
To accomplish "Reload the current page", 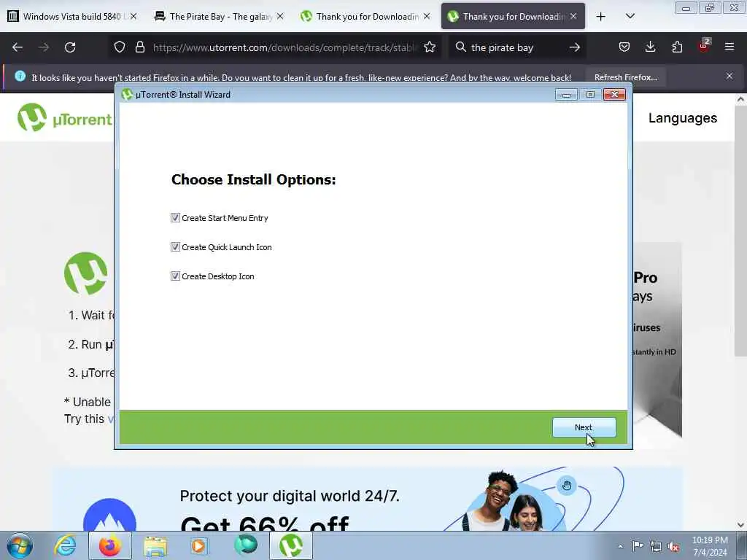I will coord(70,47).
